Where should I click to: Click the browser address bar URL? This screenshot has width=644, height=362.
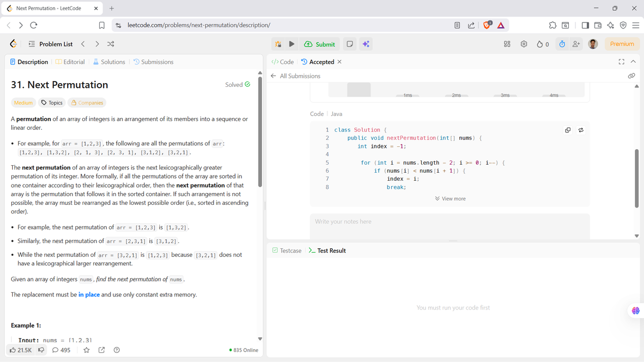[199, 25]
